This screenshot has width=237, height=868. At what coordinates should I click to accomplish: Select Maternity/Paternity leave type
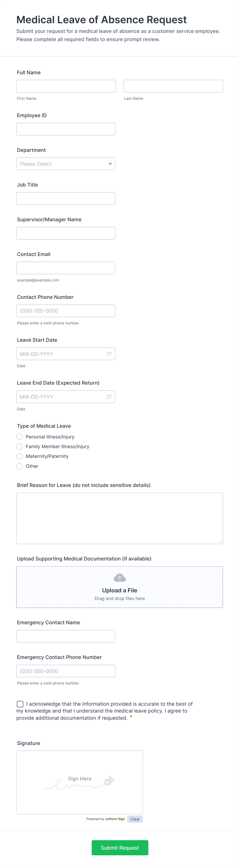click(x=20, y=456)
